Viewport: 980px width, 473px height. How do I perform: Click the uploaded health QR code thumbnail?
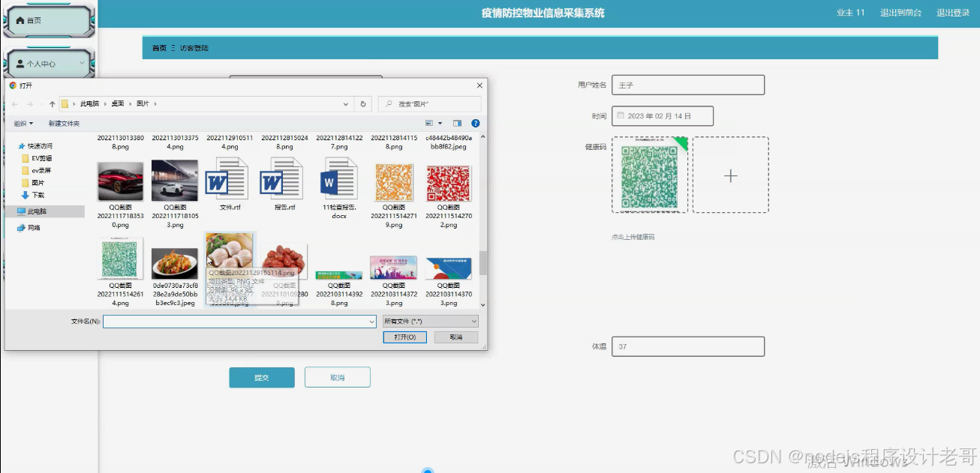click(x=650, y=175)
